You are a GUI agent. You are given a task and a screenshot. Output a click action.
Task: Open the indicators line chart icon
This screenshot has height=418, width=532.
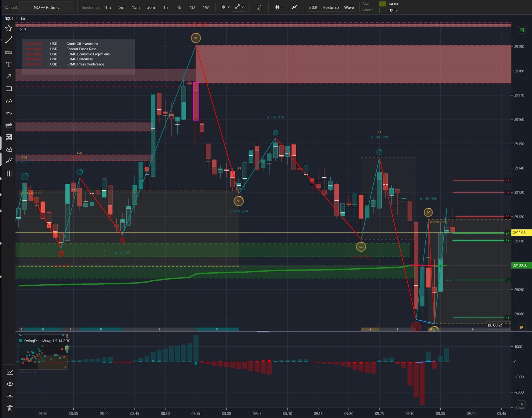10,372
